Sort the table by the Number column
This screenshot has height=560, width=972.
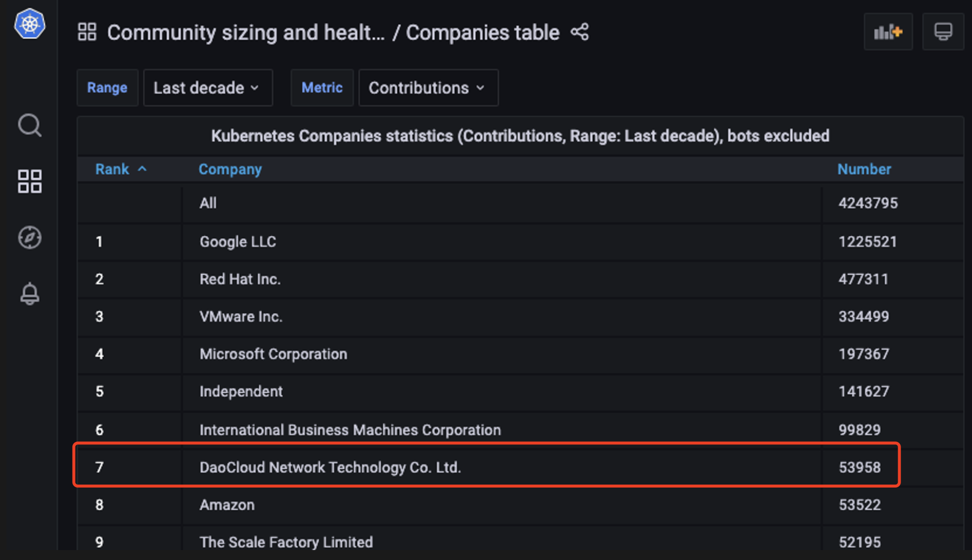pos(864,169)
